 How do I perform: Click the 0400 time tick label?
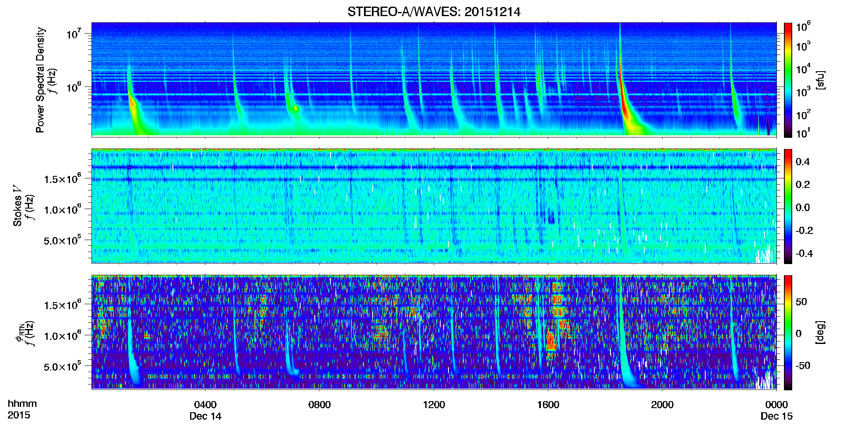205,405
